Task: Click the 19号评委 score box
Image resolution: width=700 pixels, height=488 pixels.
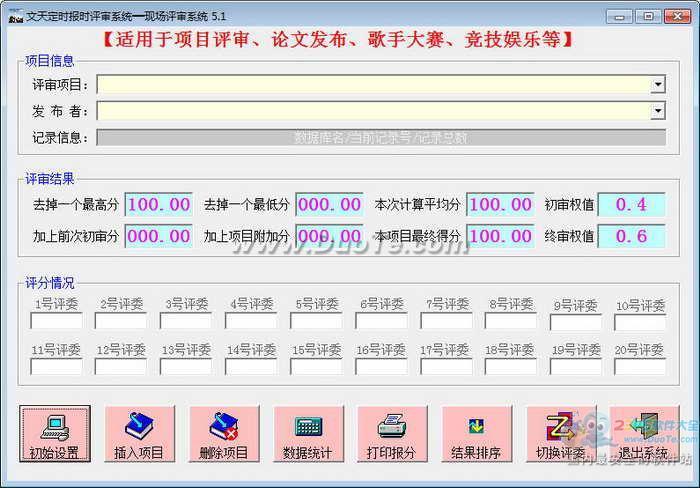Action: [x=576, y=367]
